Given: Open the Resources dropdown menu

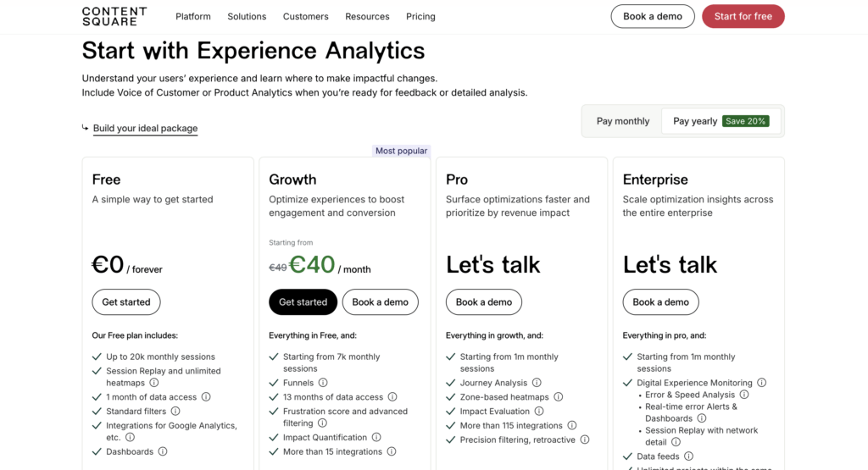Looking at the screenshot, I should 367,16.
